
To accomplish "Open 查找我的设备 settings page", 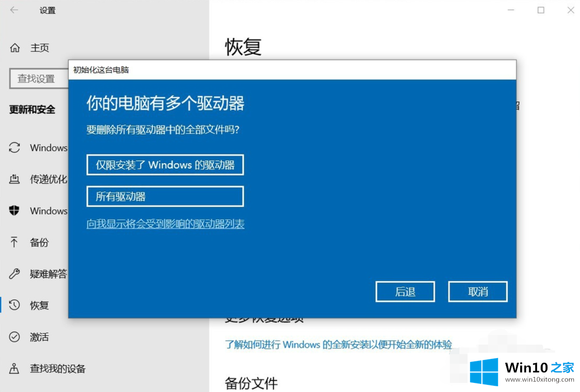I will [x=57, y=369].
